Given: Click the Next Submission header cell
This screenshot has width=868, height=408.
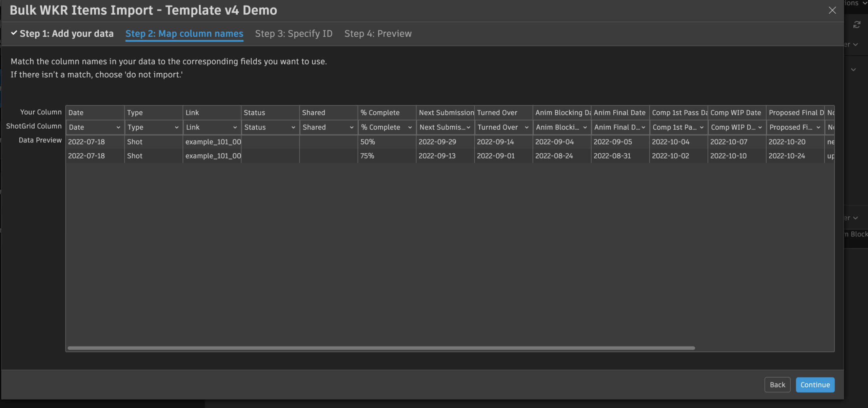Looking at the screenshot, I should [x=445, y=113].
